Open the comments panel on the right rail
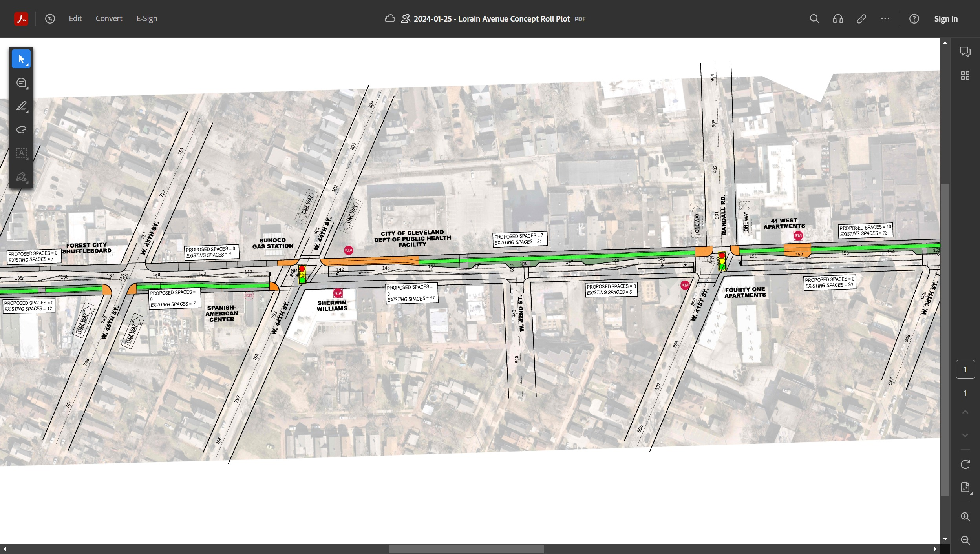This screenshot has width=980, height=554. [965, 52]
